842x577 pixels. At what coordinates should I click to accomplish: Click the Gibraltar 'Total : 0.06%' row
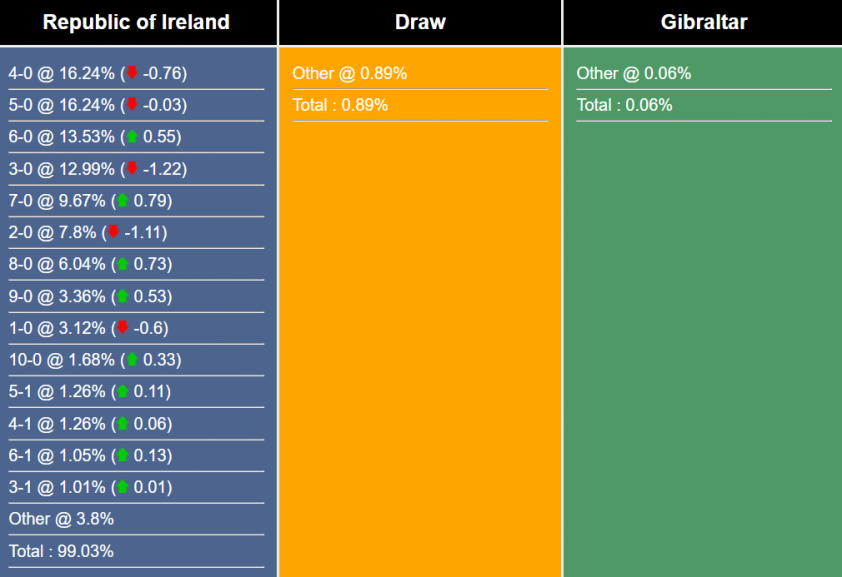tap(625, 105)
